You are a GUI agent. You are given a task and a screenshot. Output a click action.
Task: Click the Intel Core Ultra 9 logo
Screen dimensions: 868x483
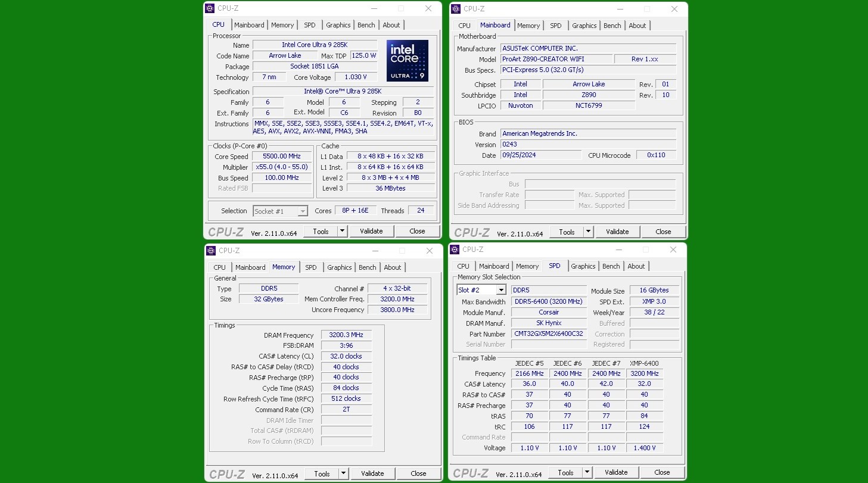407,61
